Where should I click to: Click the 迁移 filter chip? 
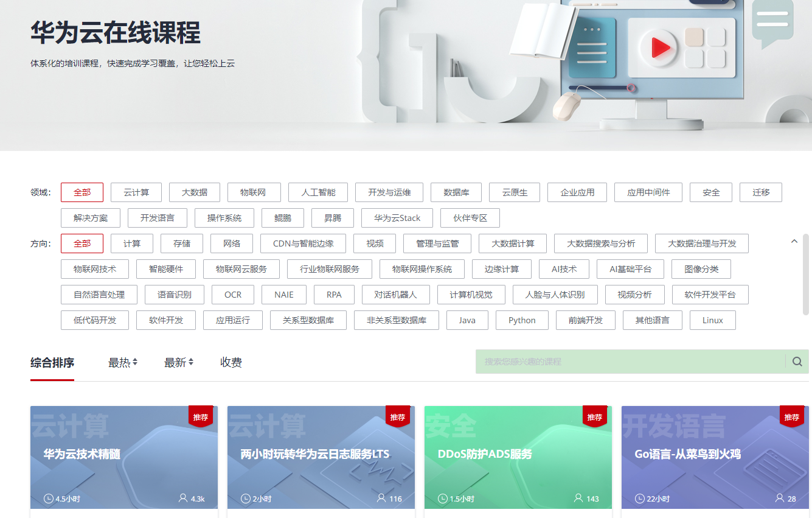click(x=761, y=192)
